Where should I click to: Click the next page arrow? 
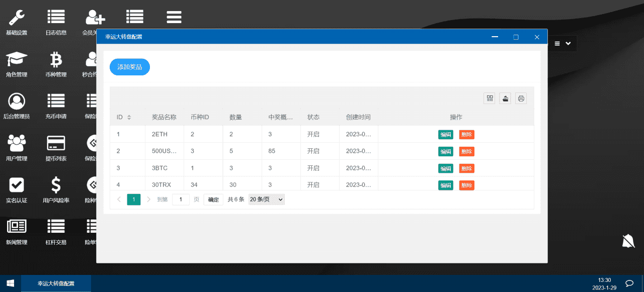pyautogui.click(x=148, y=200)
